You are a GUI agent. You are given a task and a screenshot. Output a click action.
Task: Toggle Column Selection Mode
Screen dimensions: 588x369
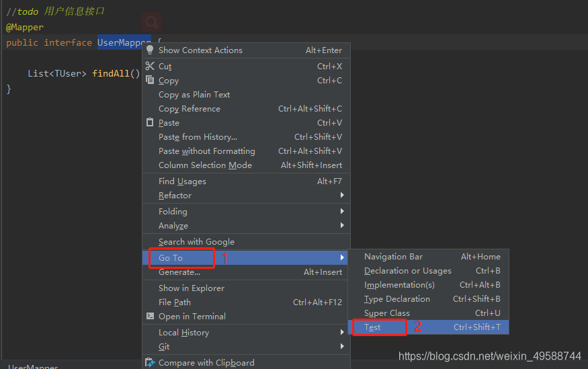[x=247, y=165]
